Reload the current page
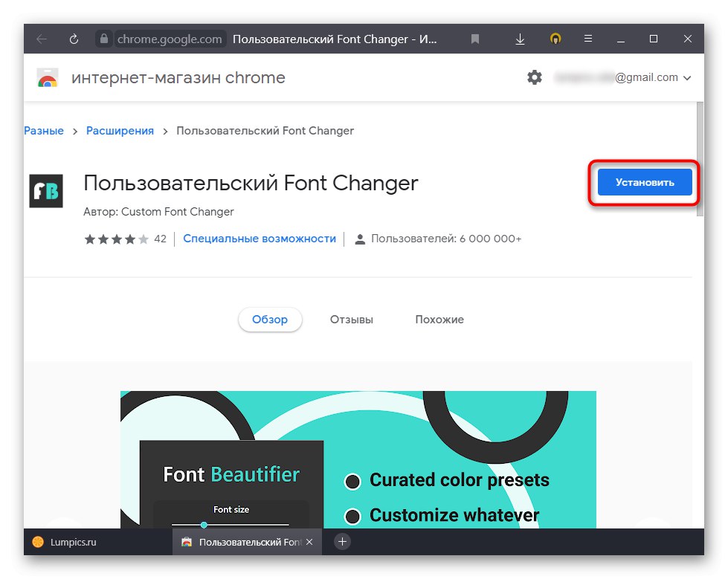This screenshot has height=579, width=728. coord(72,39)
